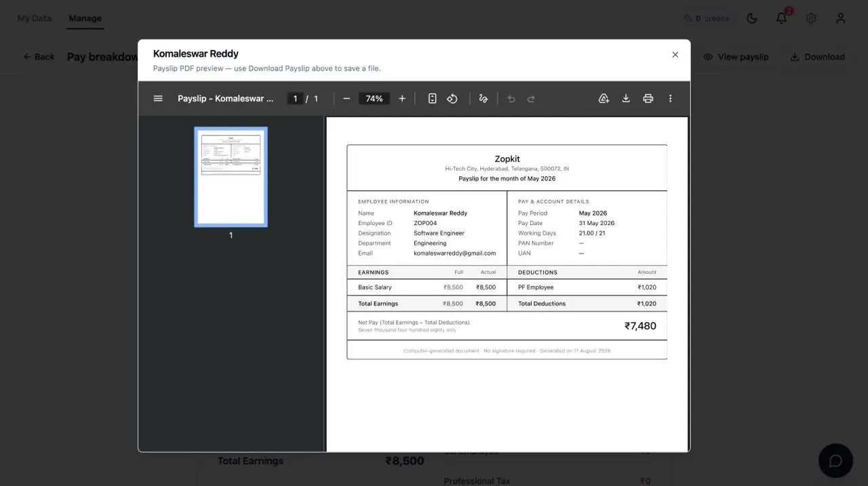Image resolution: width=868 pixels, height=486 pixels.
Task: Click the Payslip document title in toolbar
Action: click(226, 98)
